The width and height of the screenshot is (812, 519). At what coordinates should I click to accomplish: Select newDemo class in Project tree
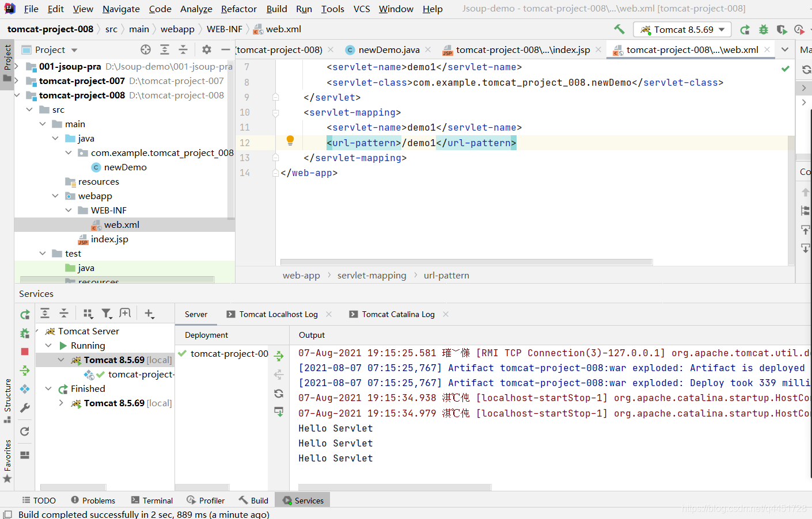coord(126,167)
